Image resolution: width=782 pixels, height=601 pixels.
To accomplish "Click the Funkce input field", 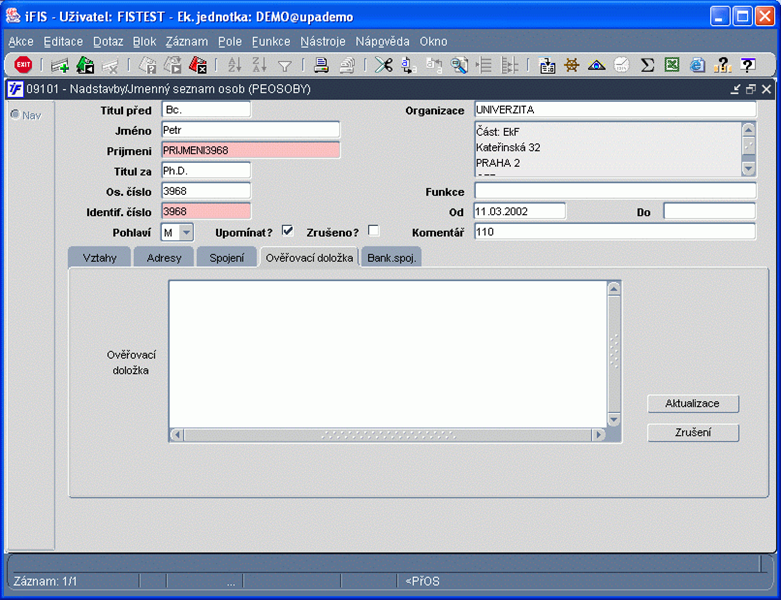I will 615,192.
